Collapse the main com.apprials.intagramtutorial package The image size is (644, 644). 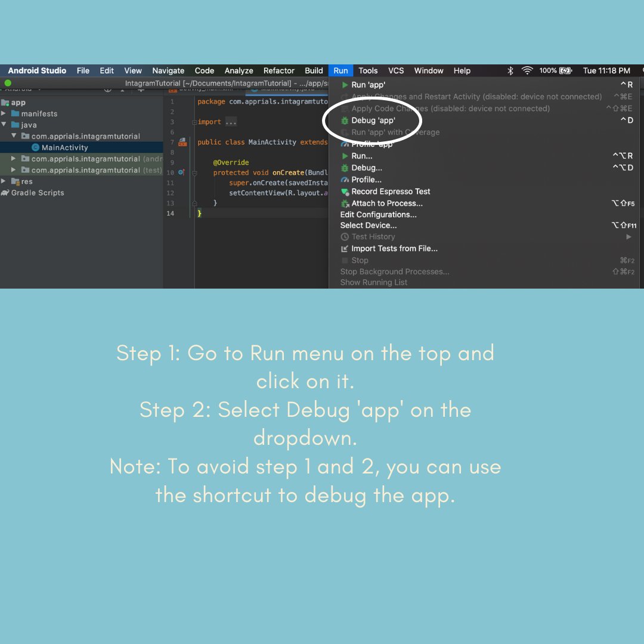click(x=14, y=135)
